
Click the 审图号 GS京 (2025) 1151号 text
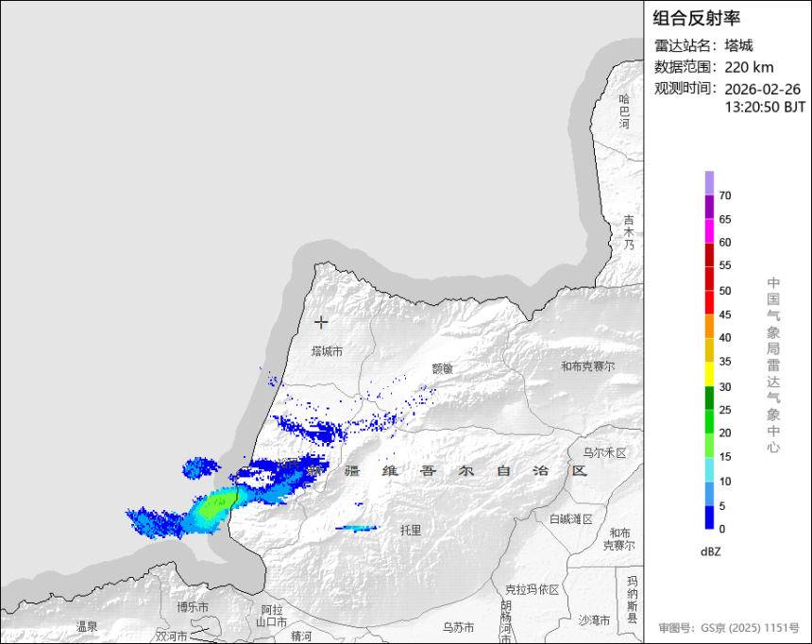(x=729, y=628)
